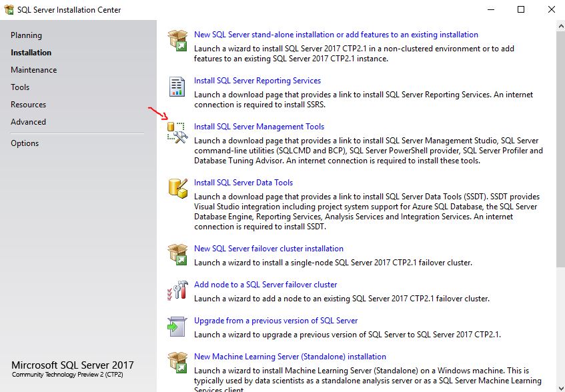This screenshot has width=565, height=392.
Task: Close the SQL Server Installation Center
Action: (551, 10)
